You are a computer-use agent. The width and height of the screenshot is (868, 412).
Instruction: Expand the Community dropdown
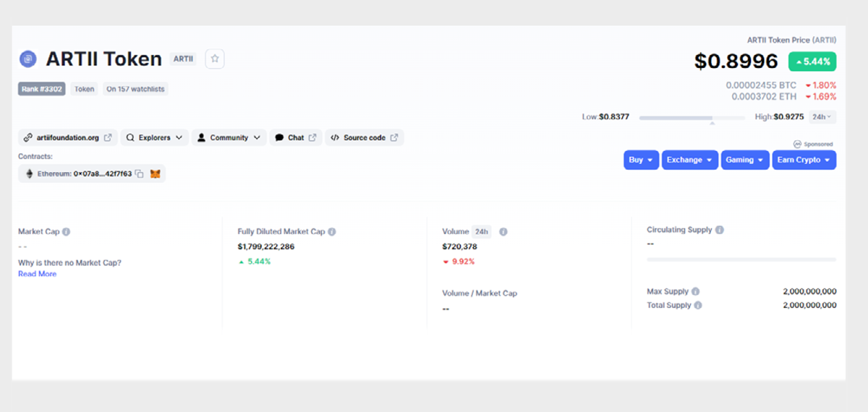pos(230,137)
